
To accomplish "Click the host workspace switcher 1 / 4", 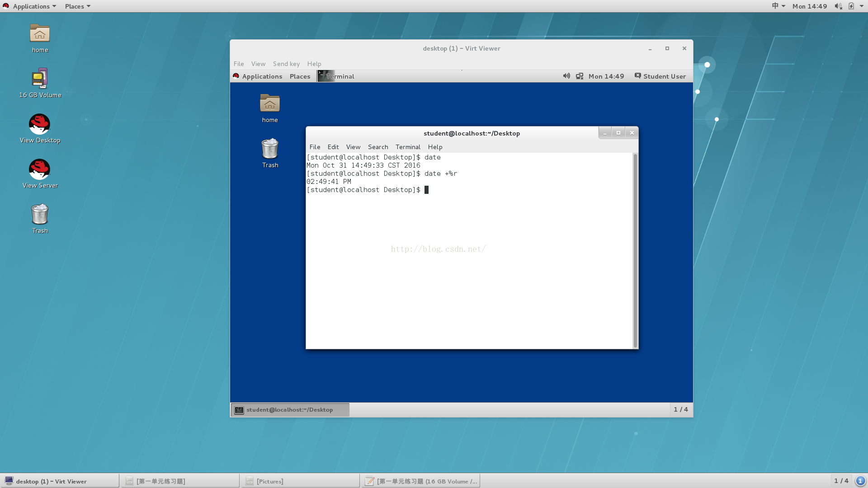I will tap(841, 481).
